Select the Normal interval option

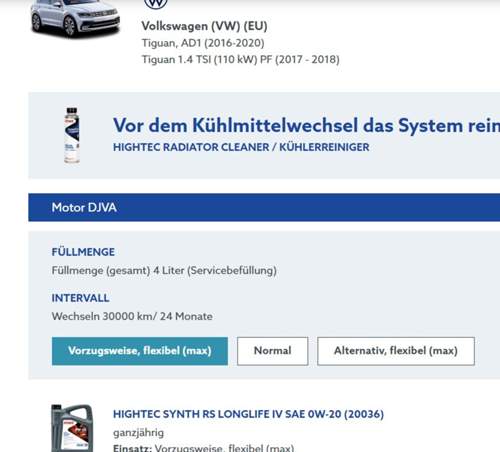(x=273, y=351)
